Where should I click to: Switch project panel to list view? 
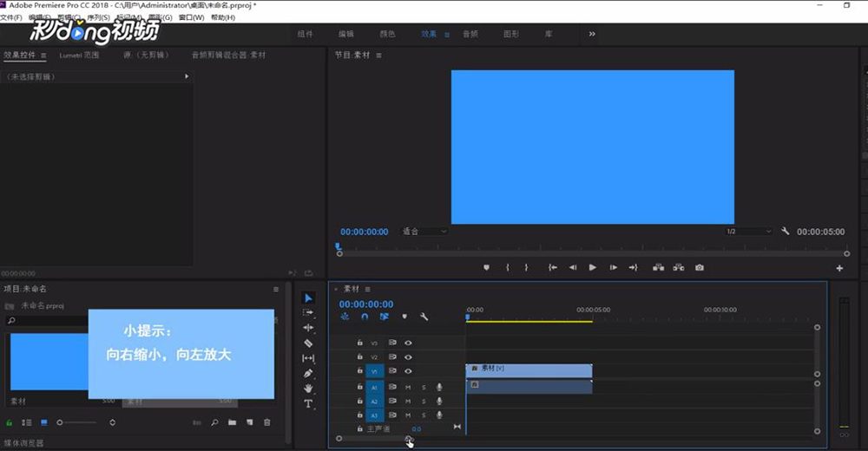[27, 422]
